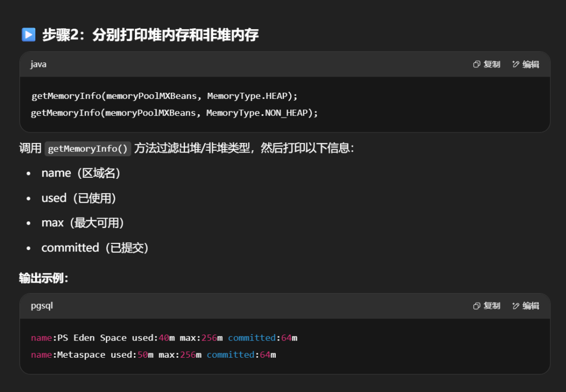Copy the pgsql output example code
Image resolution: width=566 pixels, height=392 pixels.
coord(487,306)
